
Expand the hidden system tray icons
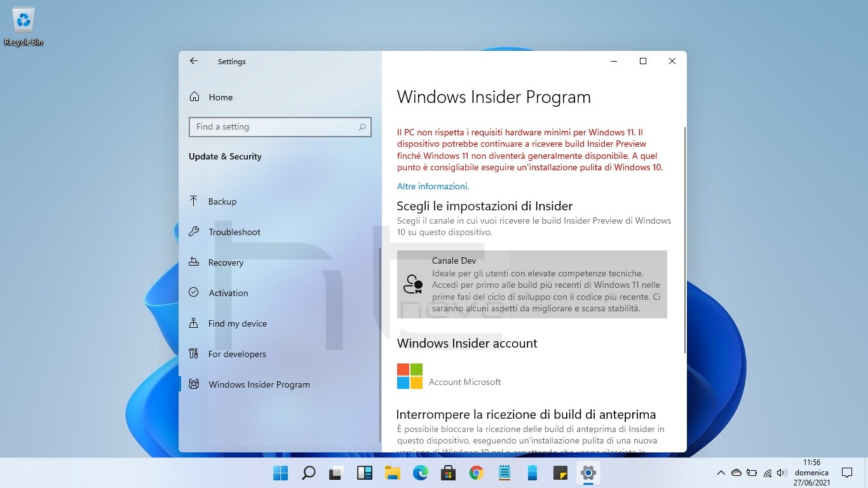721,473
